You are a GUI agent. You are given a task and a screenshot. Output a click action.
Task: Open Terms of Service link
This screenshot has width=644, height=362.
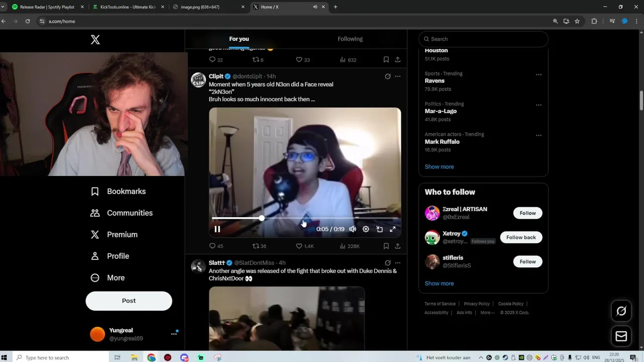[x=440, y=304]
